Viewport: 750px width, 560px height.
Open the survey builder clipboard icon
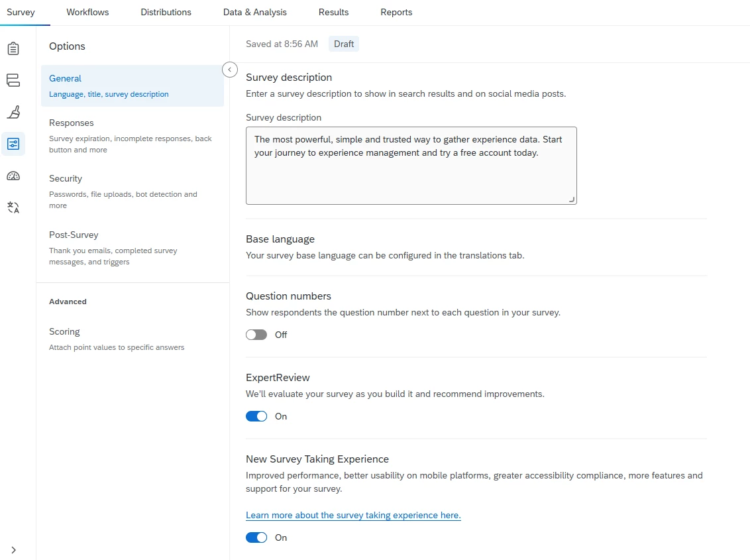click(13, 48)
